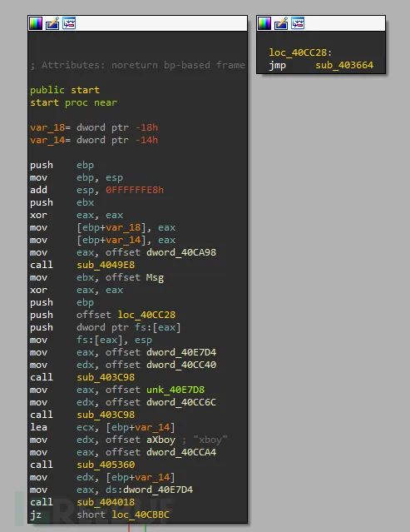The height and width of the screenshot is (532, 410).
Task: Select the dword_40CA98 operand
Action: [181, 252]
